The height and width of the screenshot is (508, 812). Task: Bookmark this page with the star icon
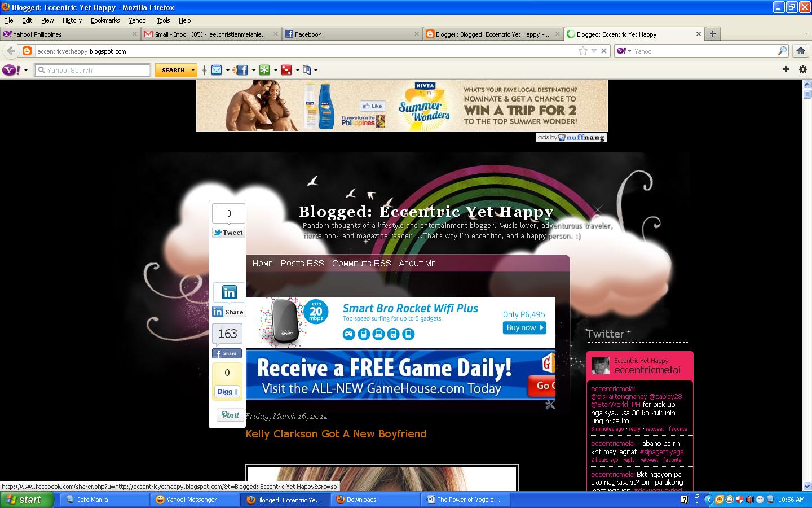tap(582, 51)
